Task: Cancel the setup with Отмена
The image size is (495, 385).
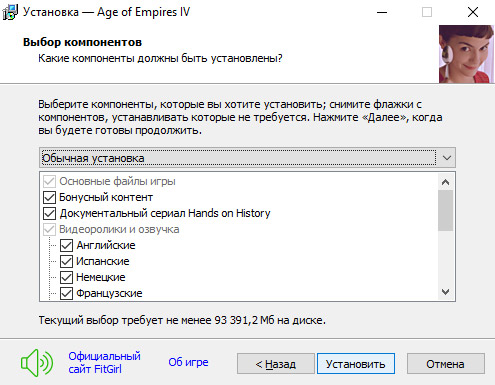Action: [446, 364]
